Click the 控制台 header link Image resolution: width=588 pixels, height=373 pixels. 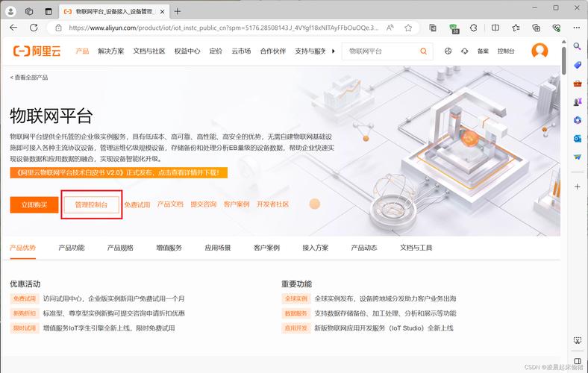click(506, 51)
